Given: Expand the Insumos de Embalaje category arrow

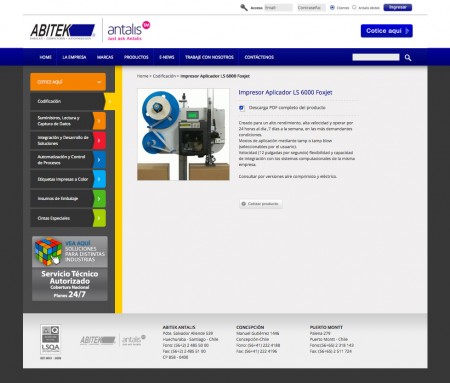Looking at the screenshot, I should click(x=99, y=199).
